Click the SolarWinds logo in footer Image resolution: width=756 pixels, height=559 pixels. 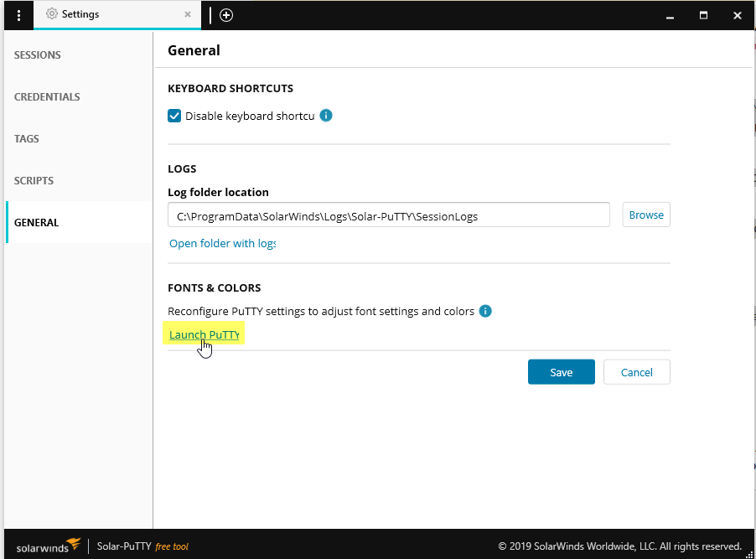(49, 546)
